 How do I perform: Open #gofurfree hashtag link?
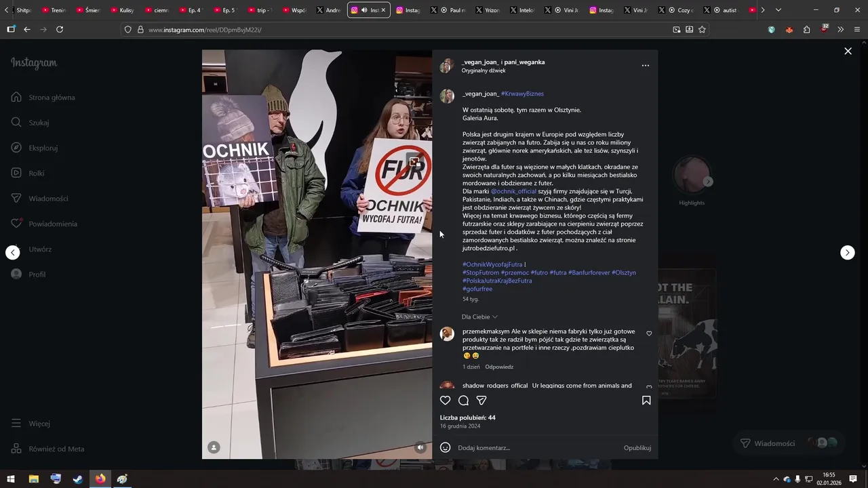(477, 289)
